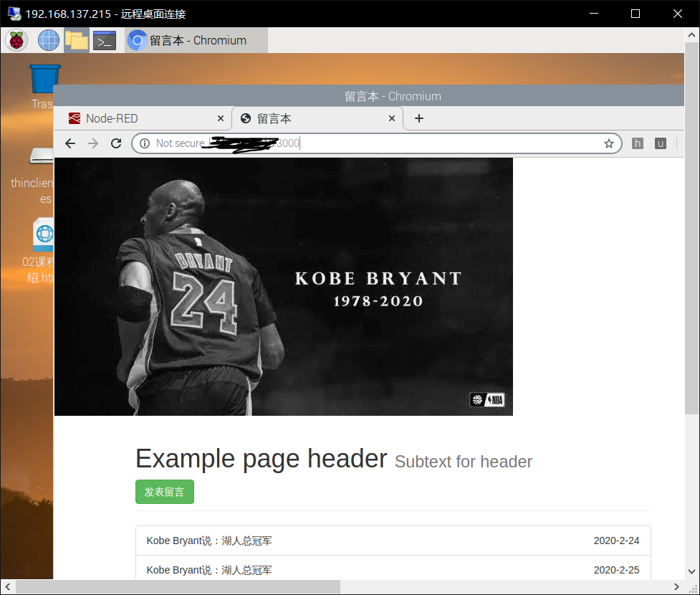Screen dimensions: 700x595
Task: Click the vertical scrollbar thumb
Action: point(692,229)
